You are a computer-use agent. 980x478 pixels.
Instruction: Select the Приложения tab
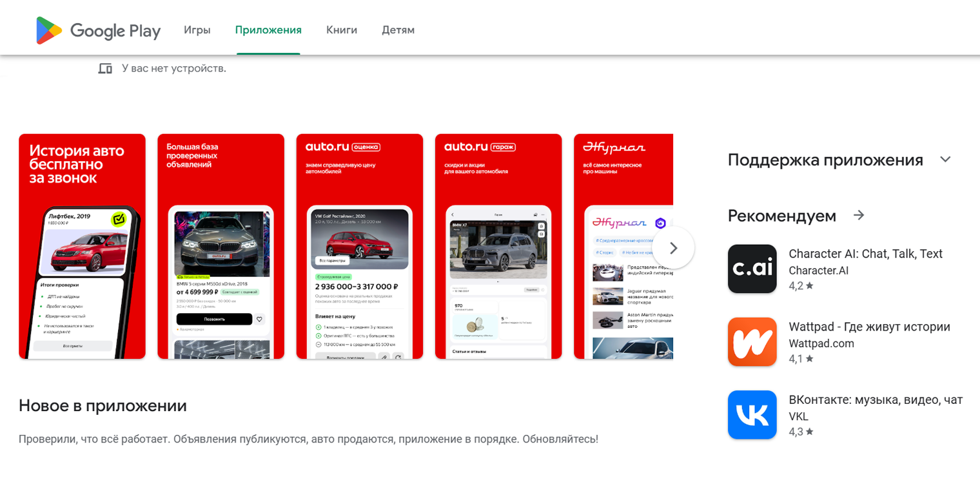pyautogui.click(x=268, y=30)
